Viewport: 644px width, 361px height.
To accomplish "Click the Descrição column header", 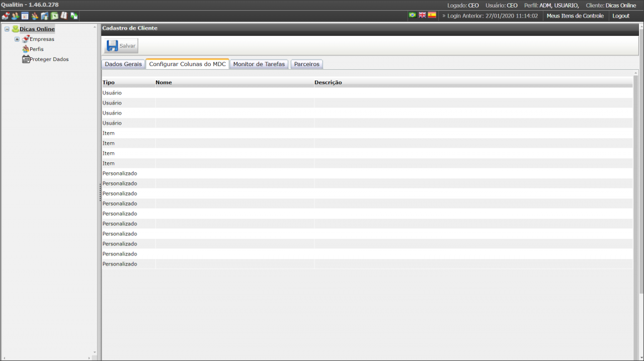I will (x=328, y=82).
